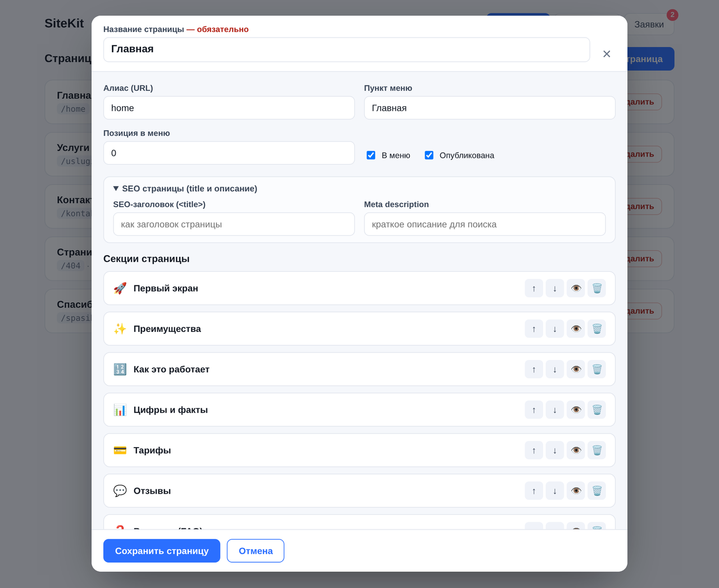Toggle visibility of 'Отзывы' section
719x588 pixels.
coord(576,490)
